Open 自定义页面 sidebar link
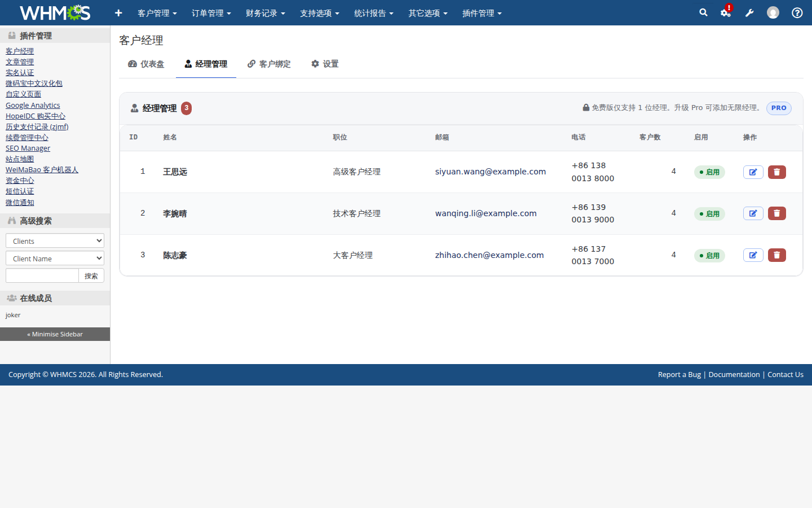812x508 pixels. (x=23, y=94)
